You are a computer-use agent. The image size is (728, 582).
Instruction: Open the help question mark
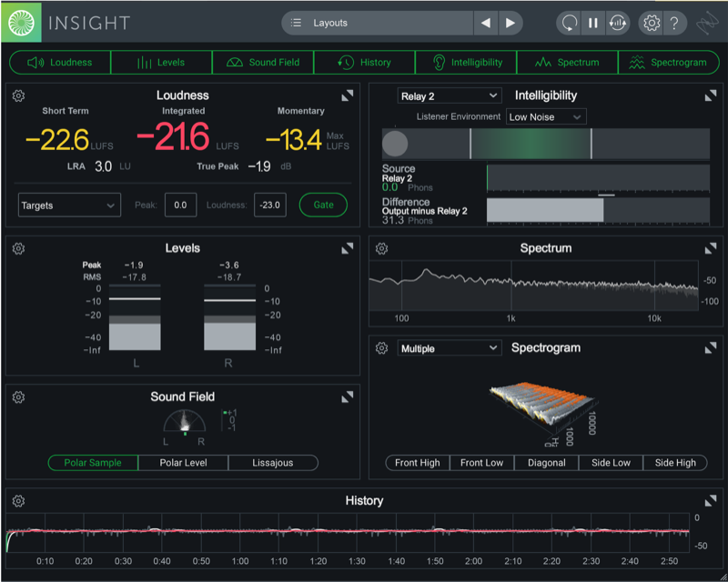tap(674, 23)
